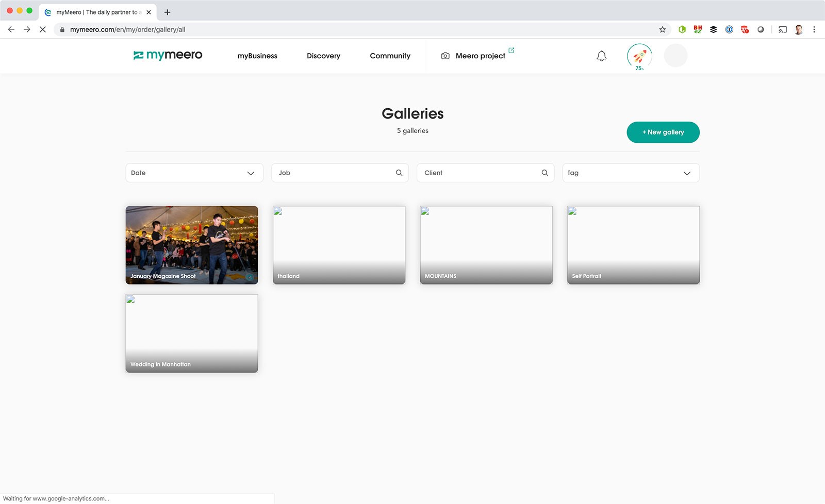Screen dimensions: 825x504
Task: Open the Community menu item
Action: (390, 56)
